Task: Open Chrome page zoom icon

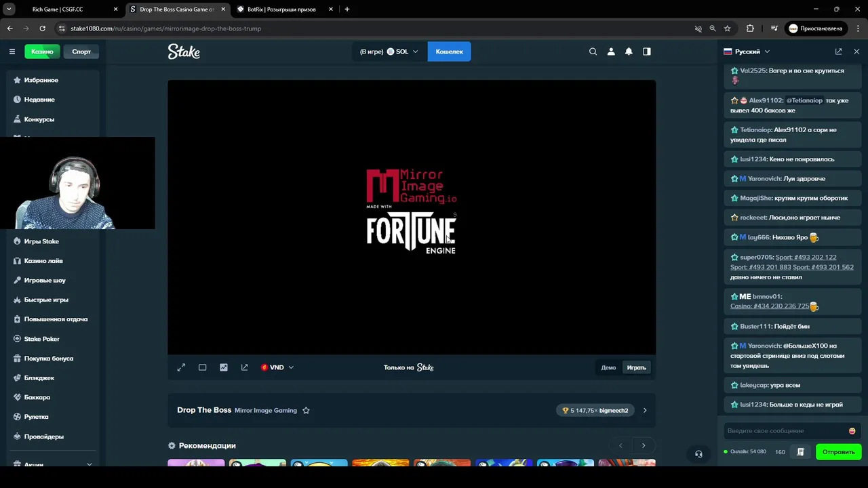Action: point(713,28)
